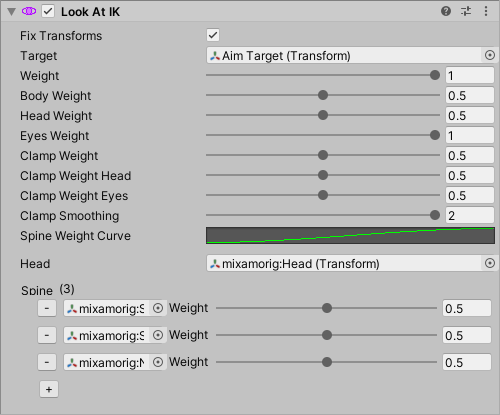Open object picker for first Spine bone
This screenshot has height=415, width=500.
[x=158, y=308]
